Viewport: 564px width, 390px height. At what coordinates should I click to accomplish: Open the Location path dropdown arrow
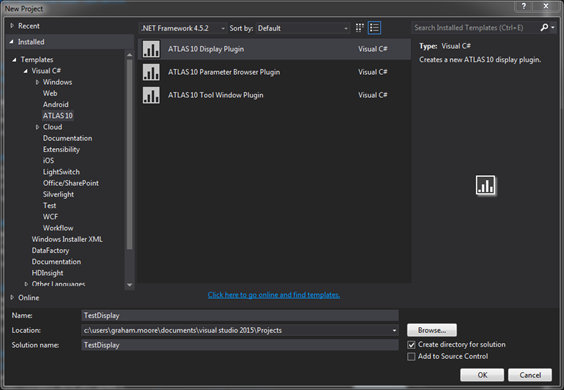[x=394, y=330]
